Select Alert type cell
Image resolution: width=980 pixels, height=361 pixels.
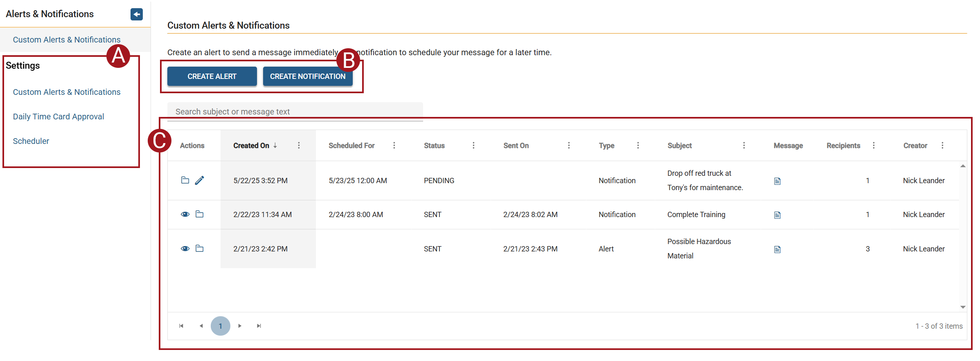point(606,249)
